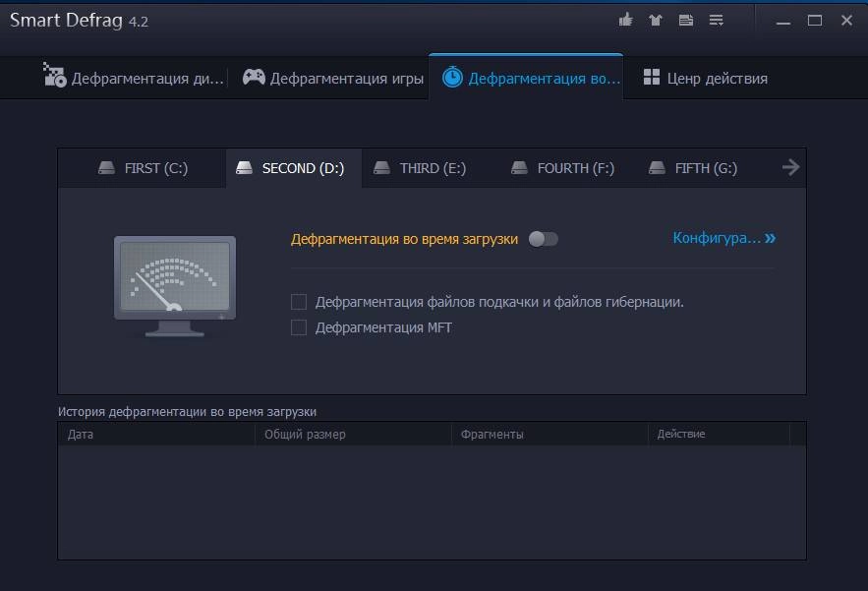Click the thumbs-up like icon

(x=625, y=21)
